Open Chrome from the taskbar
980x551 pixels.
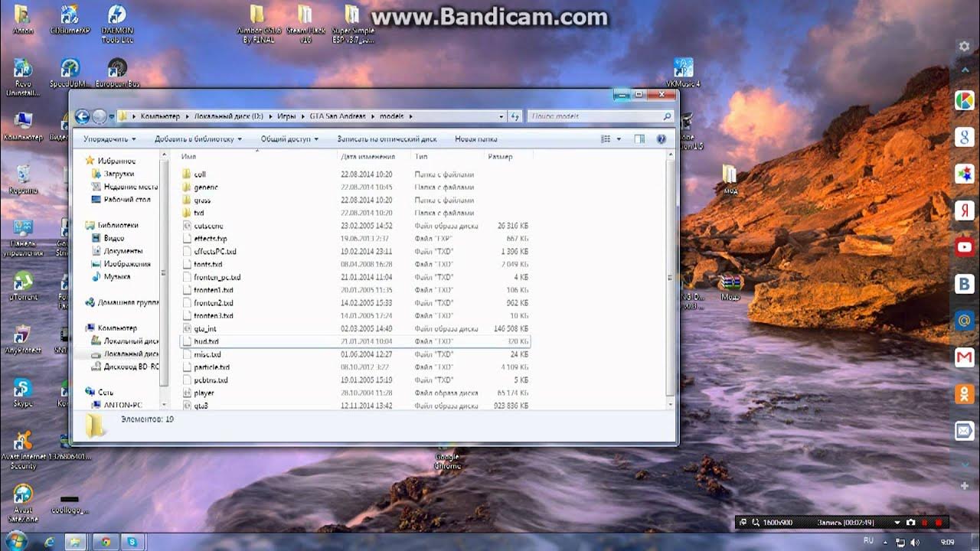click(x=106, y=542)
